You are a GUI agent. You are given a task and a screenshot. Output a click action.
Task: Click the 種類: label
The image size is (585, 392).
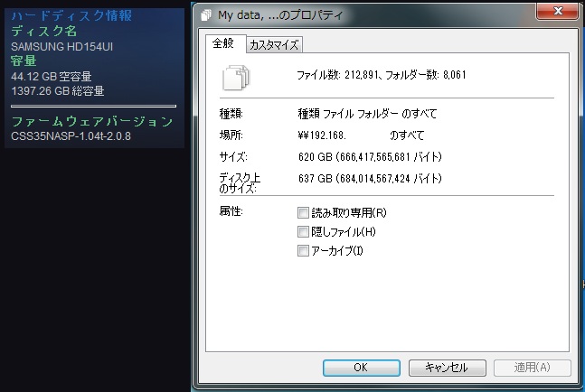point(231,114)
